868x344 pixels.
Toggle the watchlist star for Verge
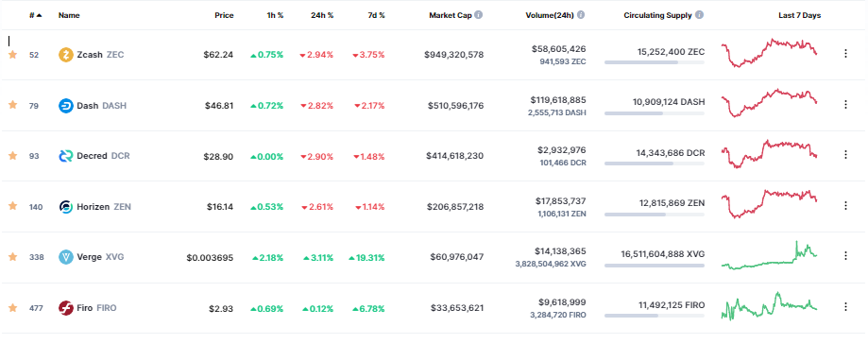click(12, 256)
